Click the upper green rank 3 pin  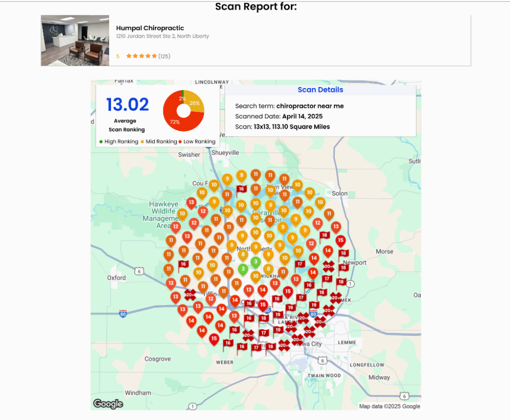click(255, 261)
